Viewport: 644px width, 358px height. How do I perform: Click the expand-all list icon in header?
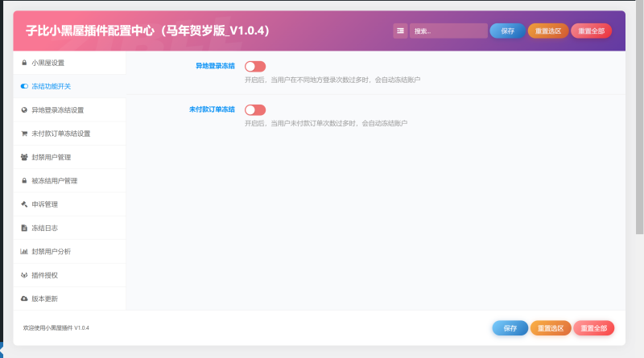(400, 31)
